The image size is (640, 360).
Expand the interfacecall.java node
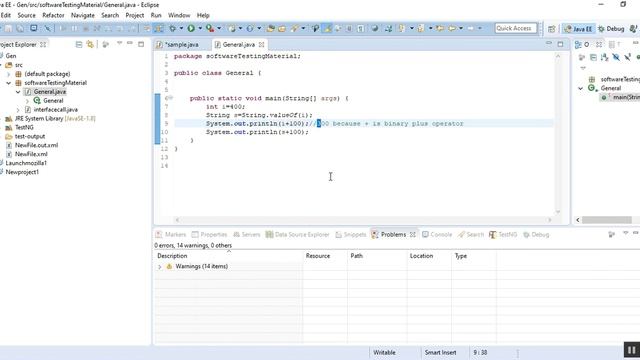pyautogui.click(x=18, y=110)
